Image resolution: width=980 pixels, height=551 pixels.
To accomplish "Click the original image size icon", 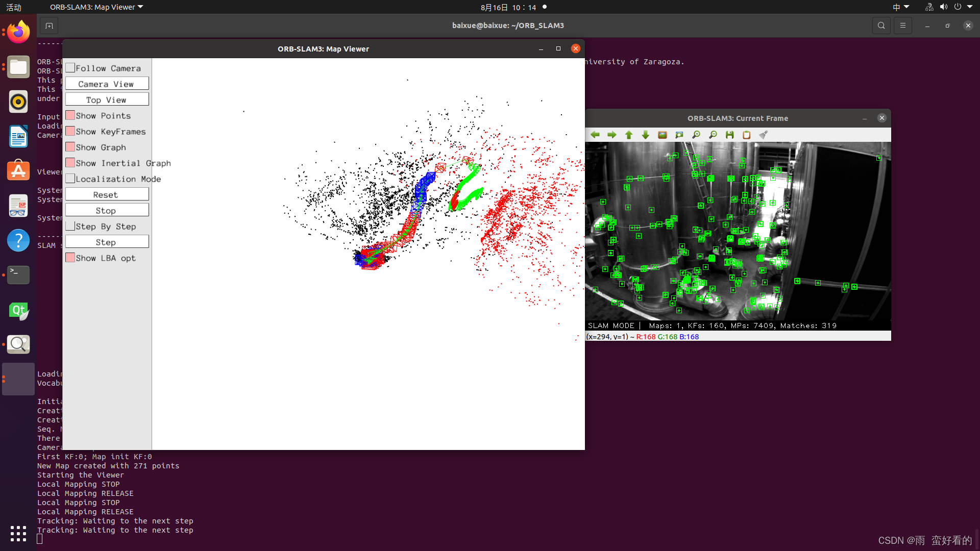I will point(663,135).
